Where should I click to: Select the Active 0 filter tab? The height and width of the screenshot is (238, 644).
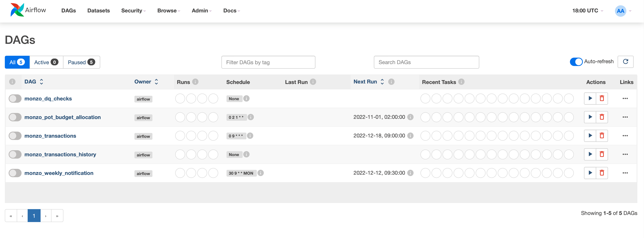46,62
